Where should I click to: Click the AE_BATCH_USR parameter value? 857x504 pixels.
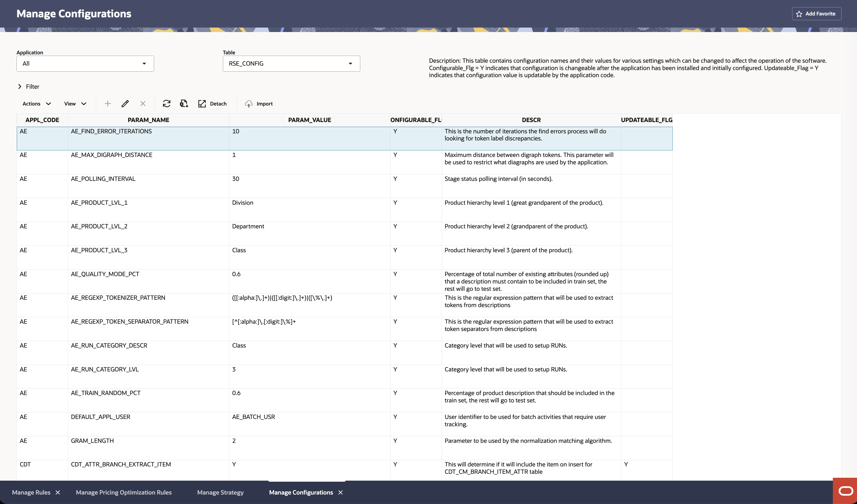tap(253, 417)
